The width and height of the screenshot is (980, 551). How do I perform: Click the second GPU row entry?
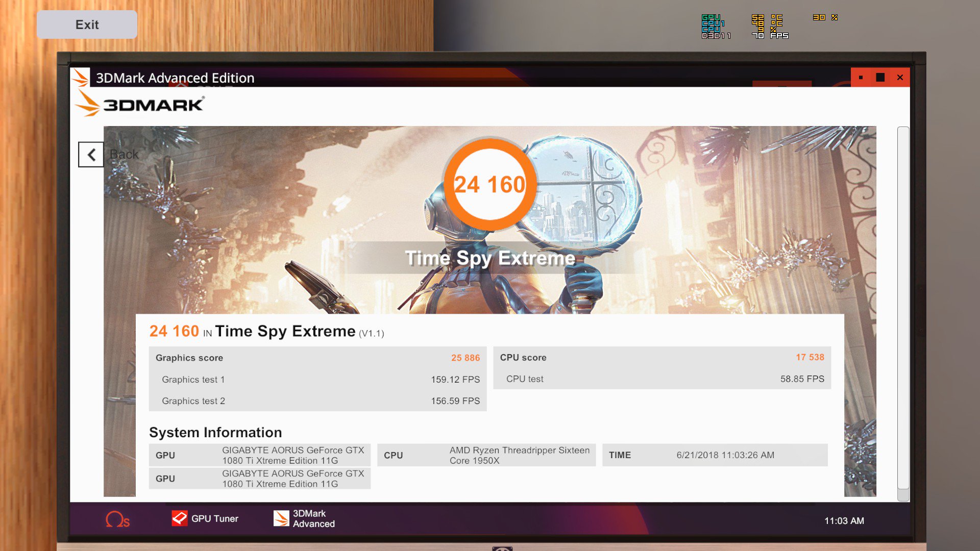click(x=260, y=479)
